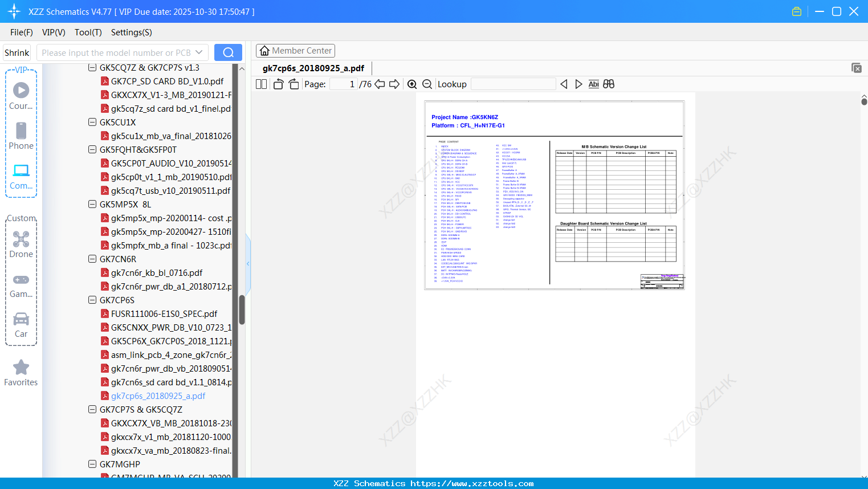Screen dimensions: 868x489
Task: Open the Tool(T) menu
Action: (x=88, y=32)
